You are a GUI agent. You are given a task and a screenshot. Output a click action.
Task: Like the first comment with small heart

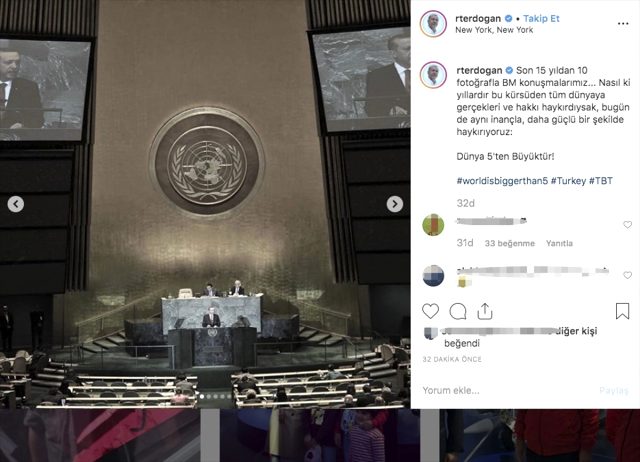627,224
